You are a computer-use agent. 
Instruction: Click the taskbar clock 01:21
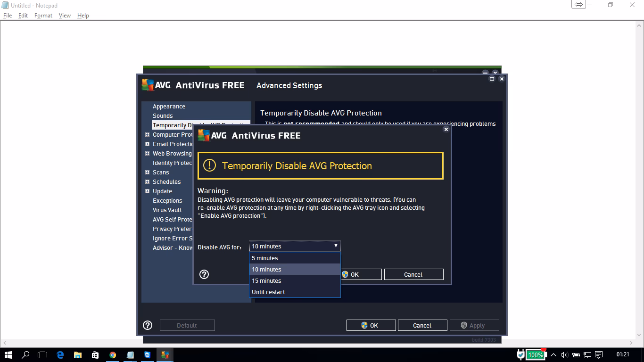click(622, 354)
